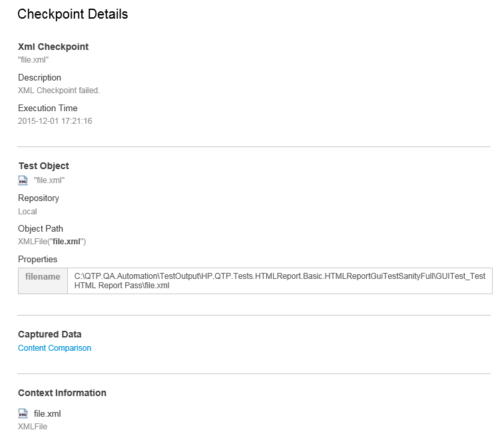
Task: Select the execution timestamp 2015-12-01 17:21:16
Action: coord(55,121)
